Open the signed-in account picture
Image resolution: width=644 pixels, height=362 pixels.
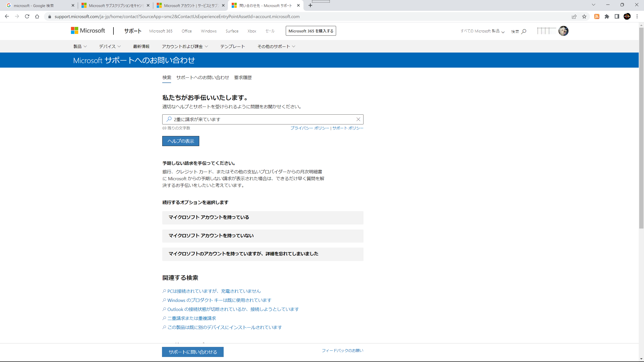point(563,31)
